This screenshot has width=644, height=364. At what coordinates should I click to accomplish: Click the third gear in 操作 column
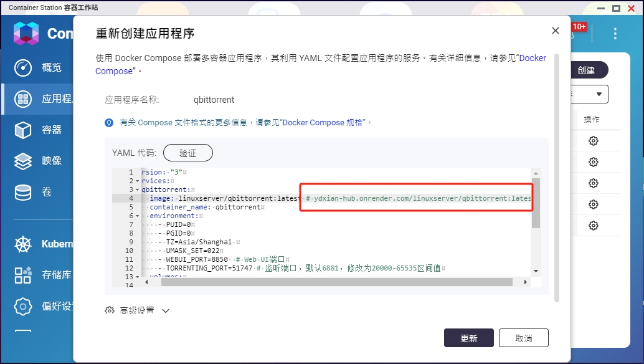pos(593,183)
